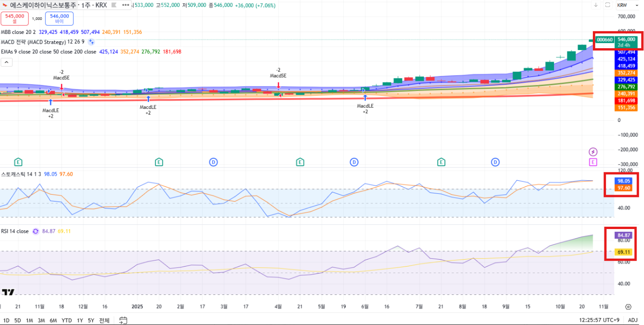Click the earnings E marker near November 2024
The width and height of the screenshot is (644, 325).
tap(18, 162)
